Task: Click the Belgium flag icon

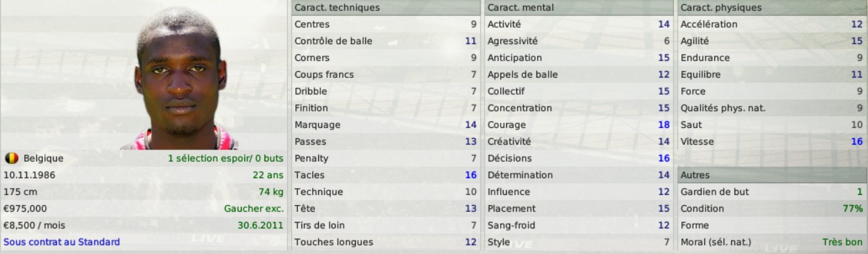Action: [x=11, y=159]
